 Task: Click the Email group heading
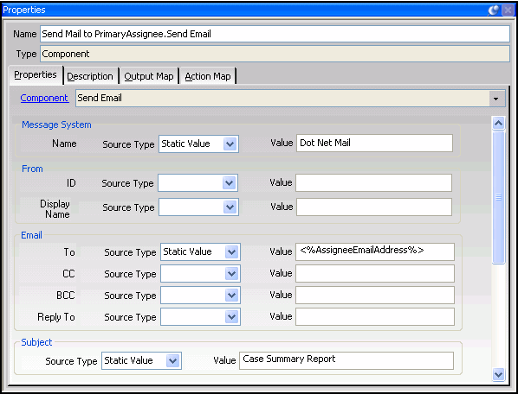pos(32,235)
